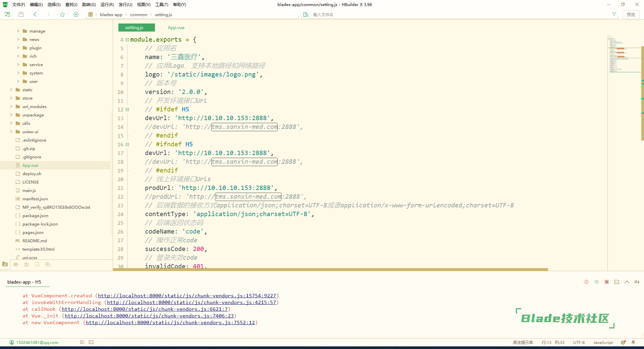This screenshot has width=644, height=349.
Task: Open the chunk-vendors.js:4215:57 link
Action: point(192,302)
